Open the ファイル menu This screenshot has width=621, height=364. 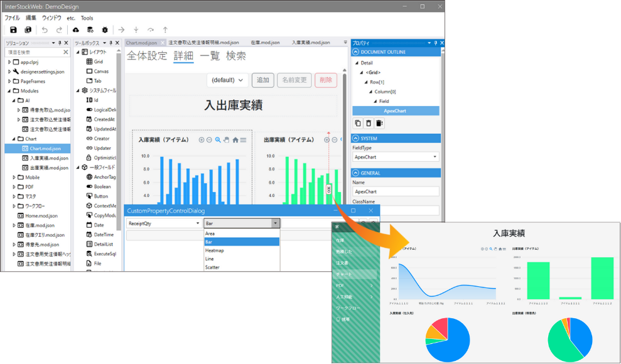click(x=12, y=18)
